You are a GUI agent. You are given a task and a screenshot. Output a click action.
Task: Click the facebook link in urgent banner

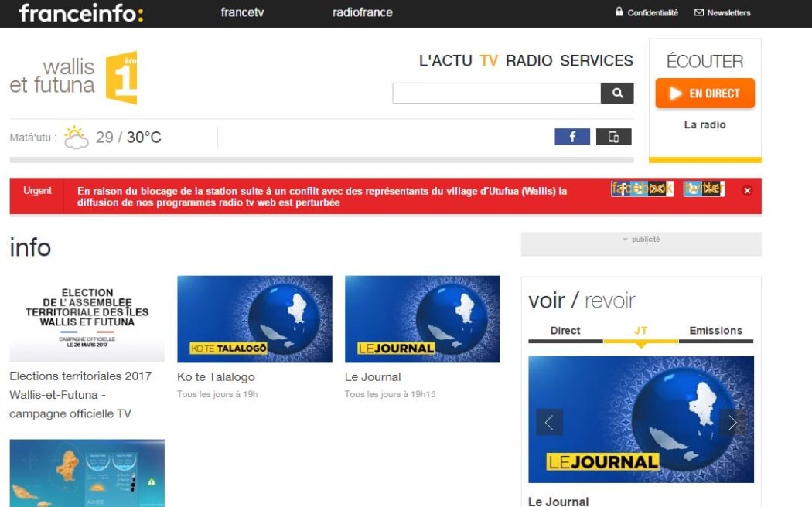[642, 189]
